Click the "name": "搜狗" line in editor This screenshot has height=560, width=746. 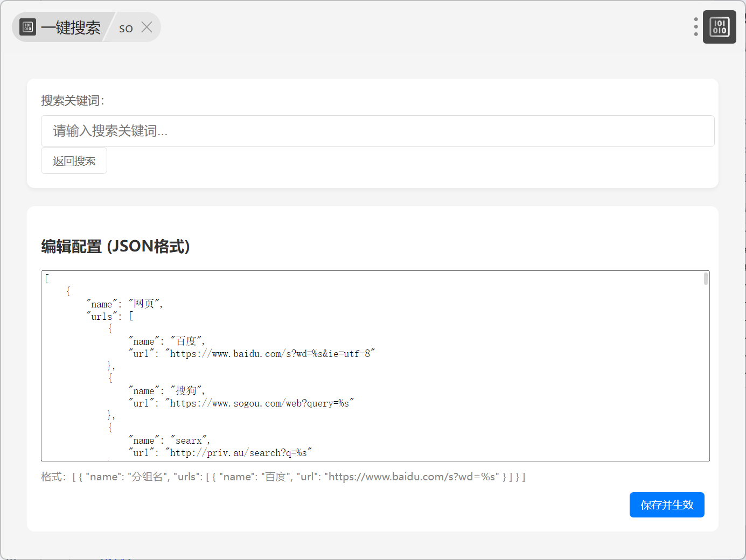coord(167,390)
